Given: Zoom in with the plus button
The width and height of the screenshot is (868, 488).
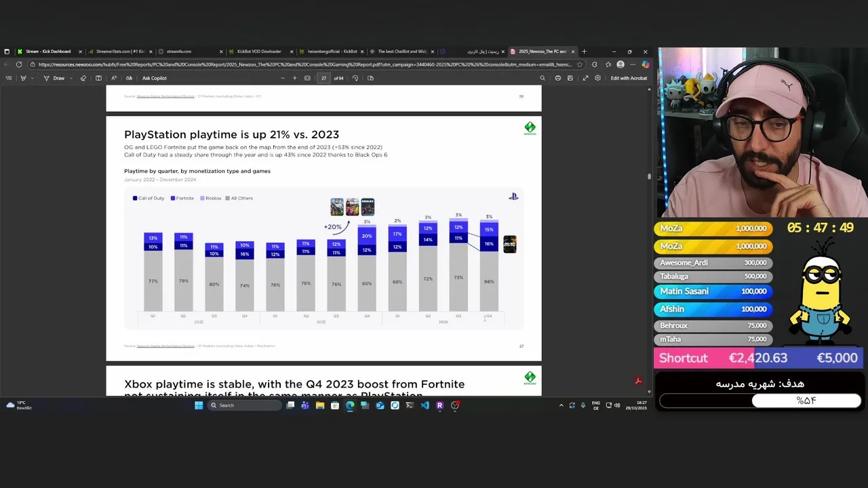Looking at the screenshot, I should tap(294, 78).
